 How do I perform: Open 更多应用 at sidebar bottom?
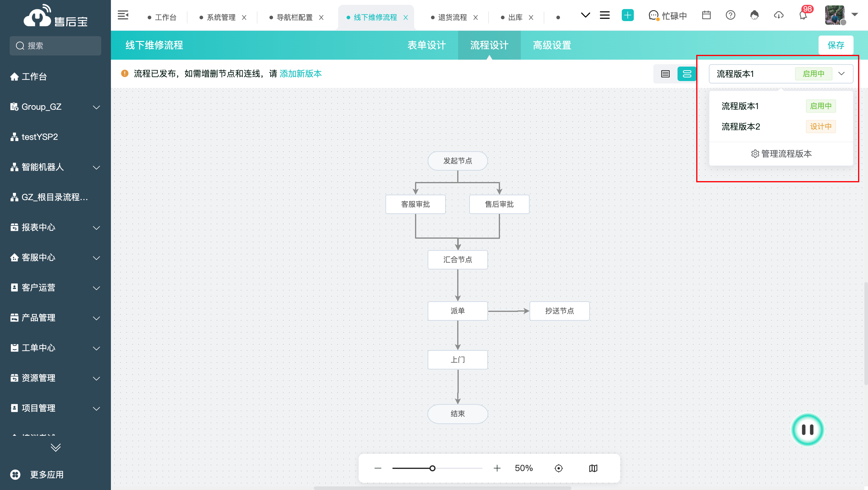coord(38,475)
